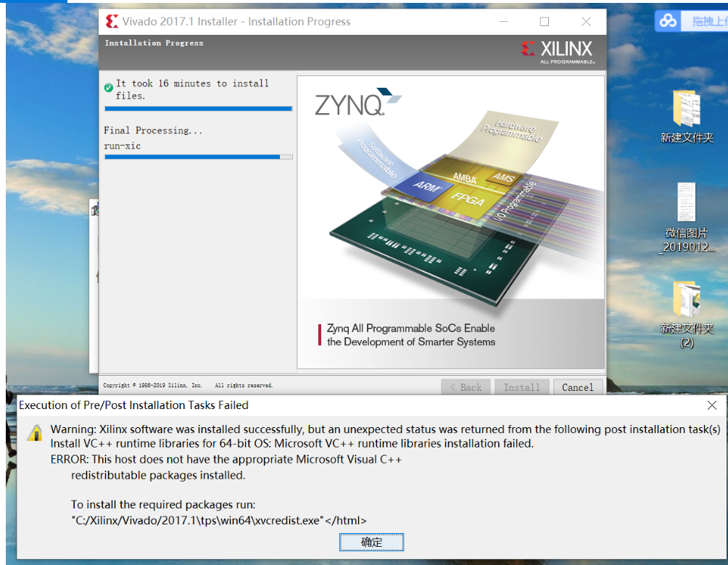Minimize the Vivado installer window

[x=504, y=22]
